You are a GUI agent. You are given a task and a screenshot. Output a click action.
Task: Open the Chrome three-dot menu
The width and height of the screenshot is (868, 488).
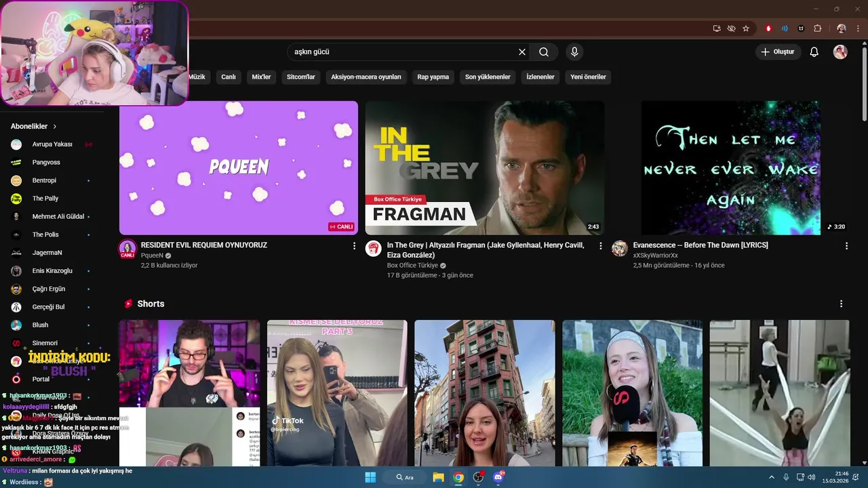pos(858,28)
